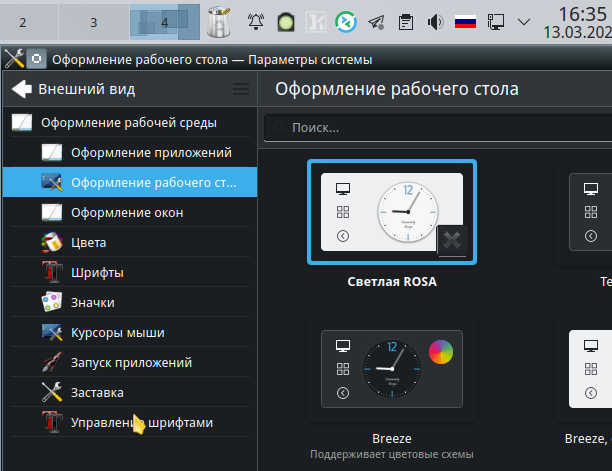Click the Telegram paper plane tray icon

coord(376,21)
